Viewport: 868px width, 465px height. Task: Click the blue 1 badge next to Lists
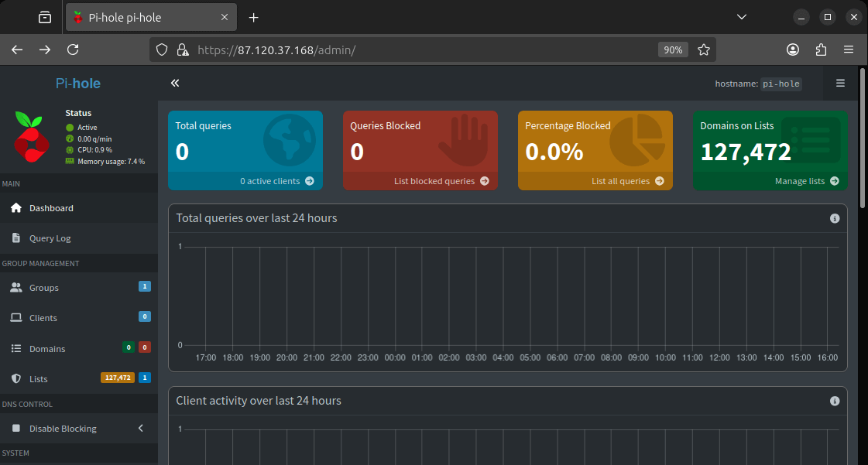tap(145, 378)
